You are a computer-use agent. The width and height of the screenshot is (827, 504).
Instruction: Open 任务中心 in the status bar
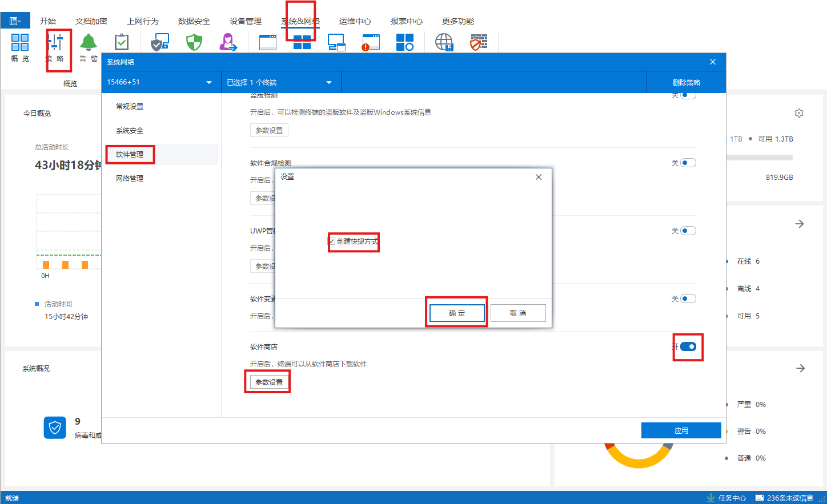[x=726, y=498]
